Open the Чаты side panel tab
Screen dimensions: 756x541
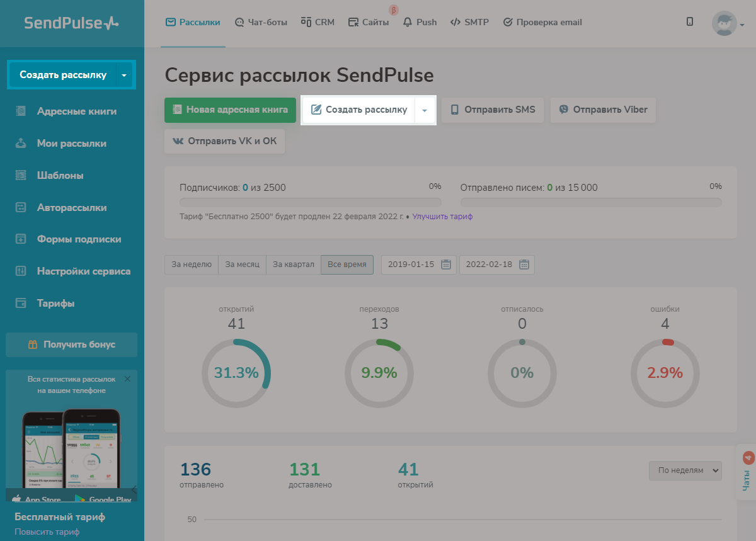[x=747, y=472]
